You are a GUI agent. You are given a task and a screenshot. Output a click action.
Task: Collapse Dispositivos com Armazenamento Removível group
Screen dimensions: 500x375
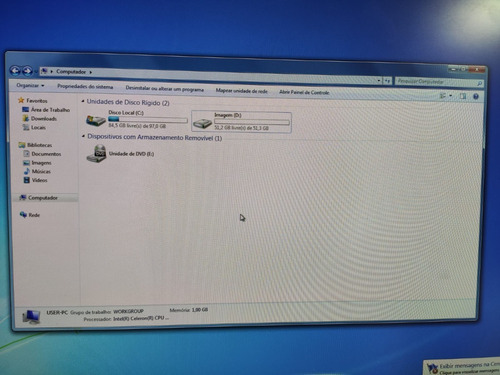(83, 136)
